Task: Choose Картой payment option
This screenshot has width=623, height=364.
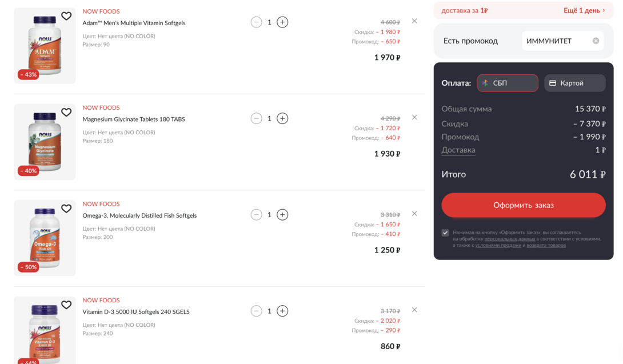Action: tap(574, 83)
